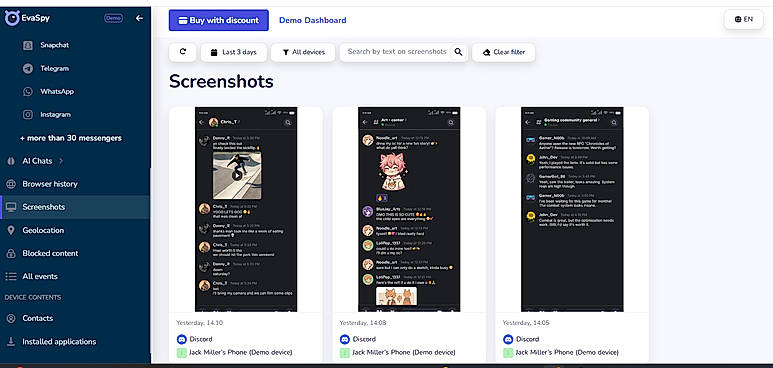The image size is (773, 368).
Task: Open the Demo Dashboard link
Action: (x=313, y=20)
